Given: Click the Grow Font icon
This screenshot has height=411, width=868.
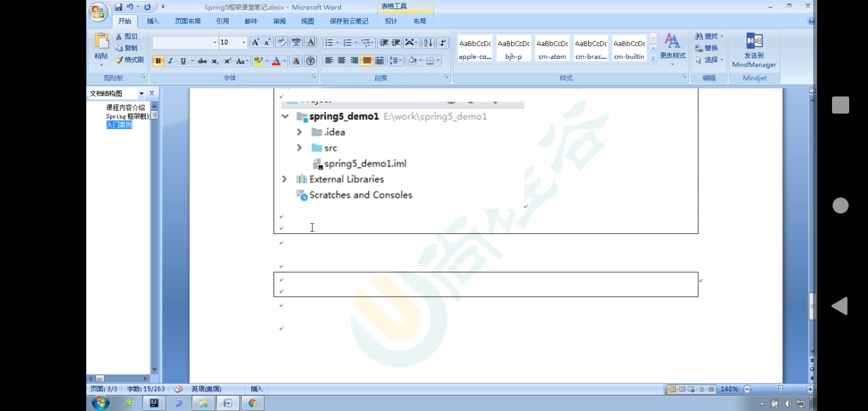Looking at the screenshot, I should click(255, 42).
